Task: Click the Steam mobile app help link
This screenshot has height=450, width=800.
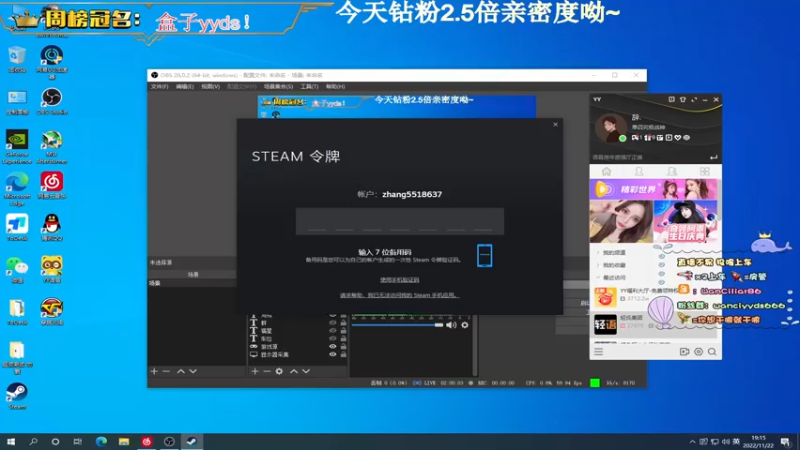Action: point(399,295)
